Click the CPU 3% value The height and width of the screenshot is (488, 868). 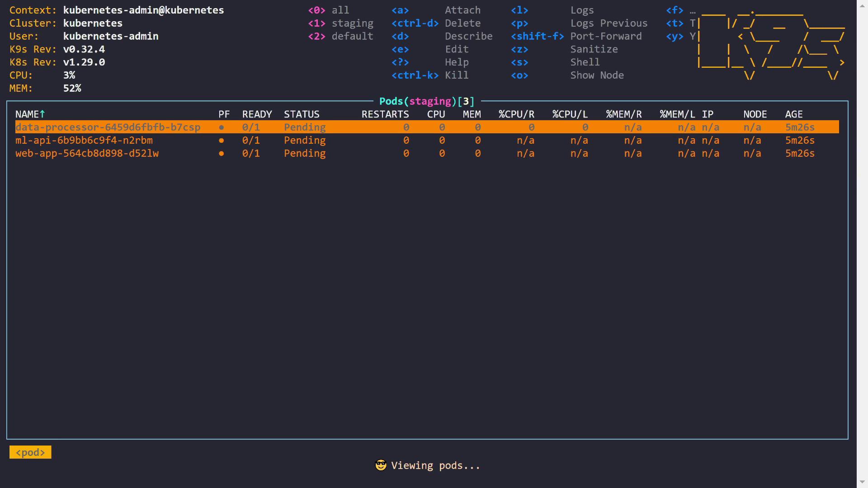click(x=69, y=75)
